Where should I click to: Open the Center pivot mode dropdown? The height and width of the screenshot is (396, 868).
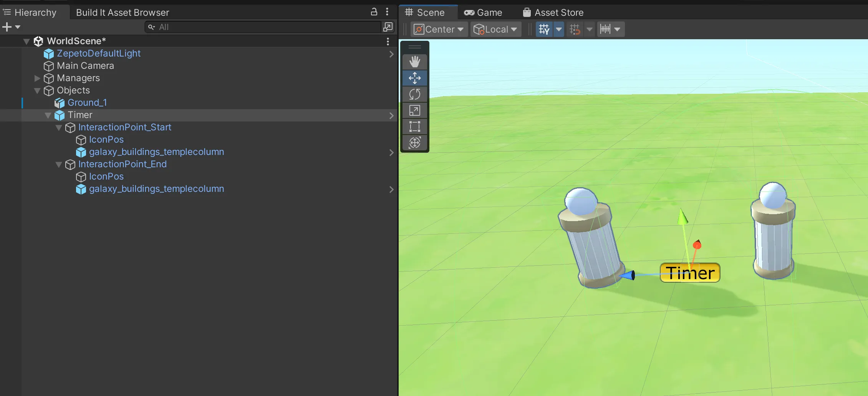pos(439,29)
